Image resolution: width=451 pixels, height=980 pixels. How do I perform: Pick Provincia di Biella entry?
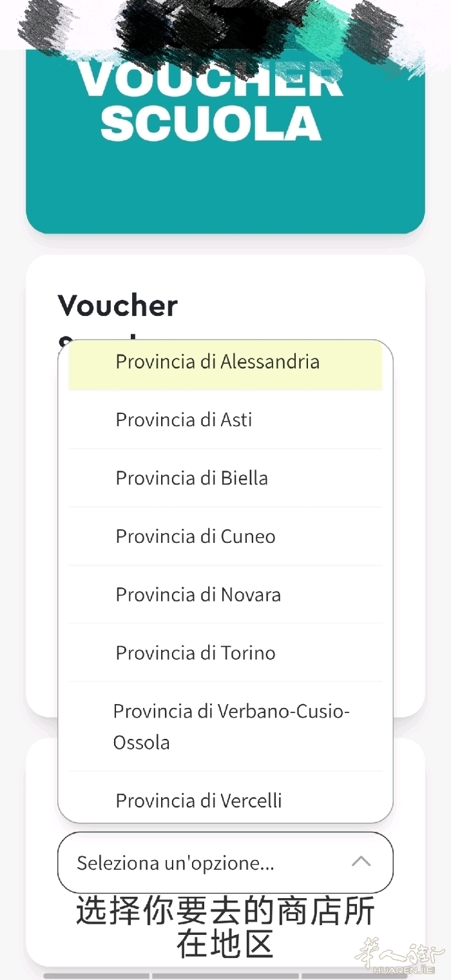click(x=225, y=478)
